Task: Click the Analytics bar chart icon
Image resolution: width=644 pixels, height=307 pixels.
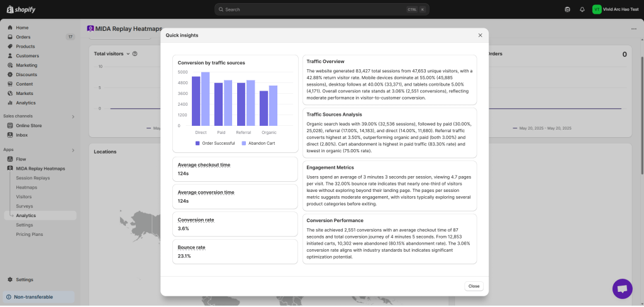Action: 10,103
